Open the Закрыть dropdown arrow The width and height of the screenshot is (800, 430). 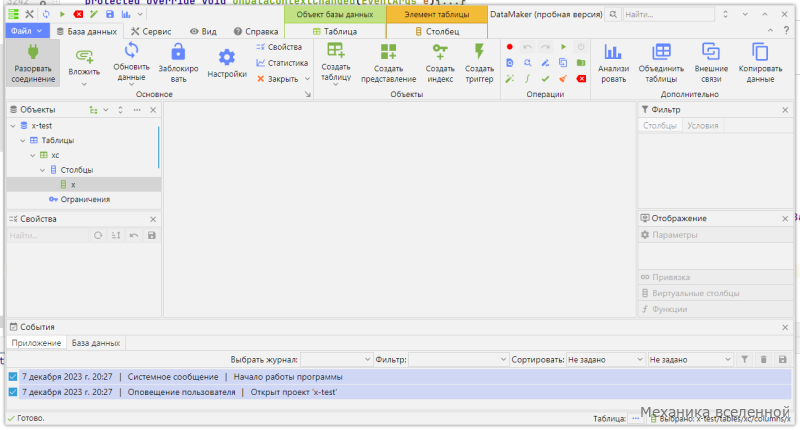coord(307,79)
